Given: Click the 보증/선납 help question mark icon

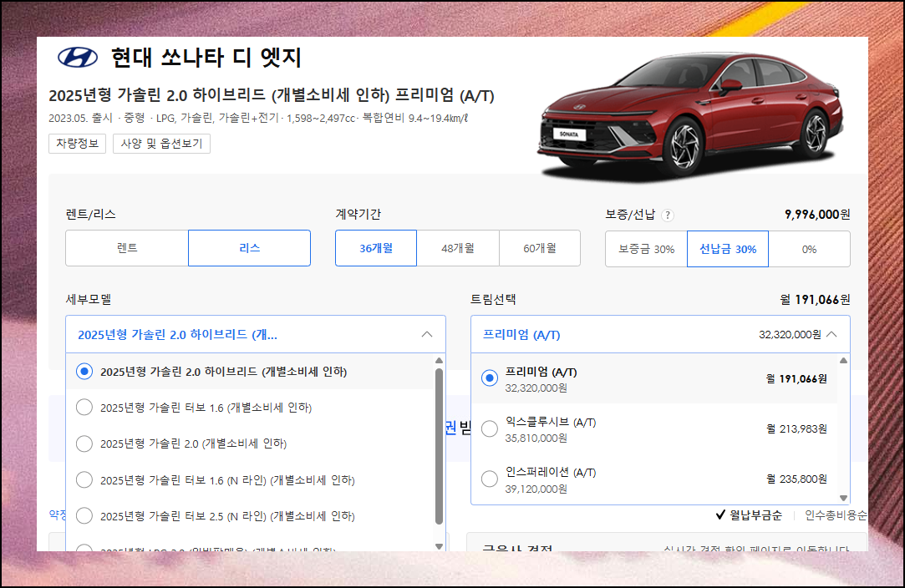Looking at the screenshot, I should click(x=668, y=215).
